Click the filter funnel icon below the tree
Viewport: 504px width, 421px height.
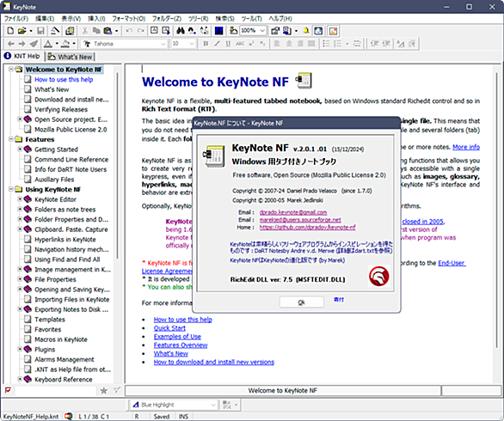pos(117,390)
